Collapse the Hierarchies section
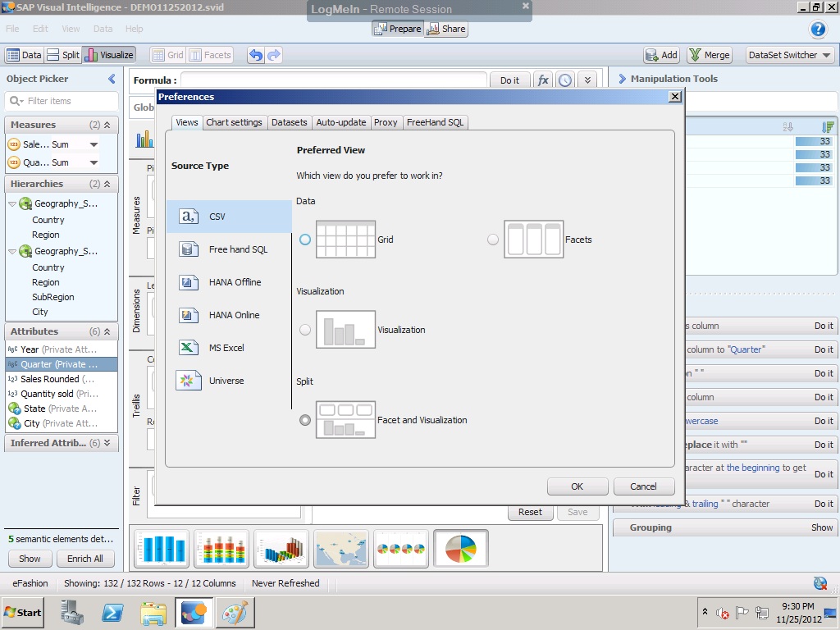 [x=107, y=184]
